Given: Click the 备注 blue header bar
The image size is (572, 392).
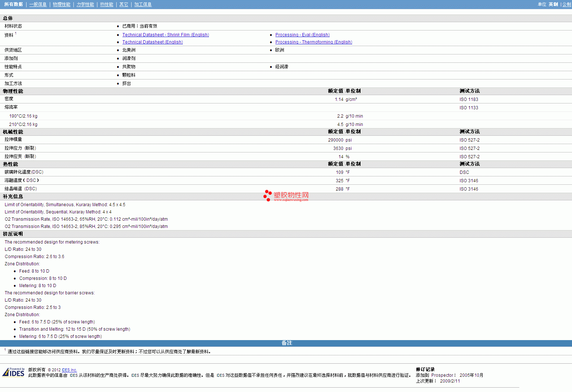Looking at the screenshot, I should tap(286, 343).
